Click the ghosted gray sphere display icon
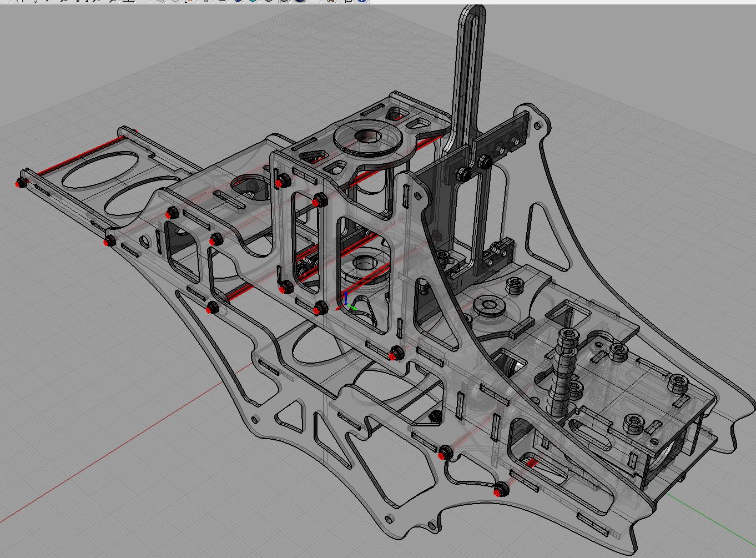Viewport: 756px width, 558px height. 268,3
